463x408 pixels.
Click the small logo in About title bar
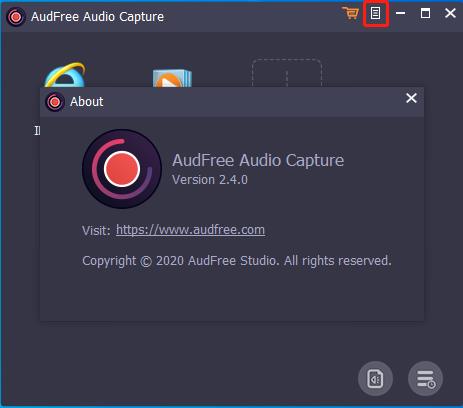coord(55,102)
